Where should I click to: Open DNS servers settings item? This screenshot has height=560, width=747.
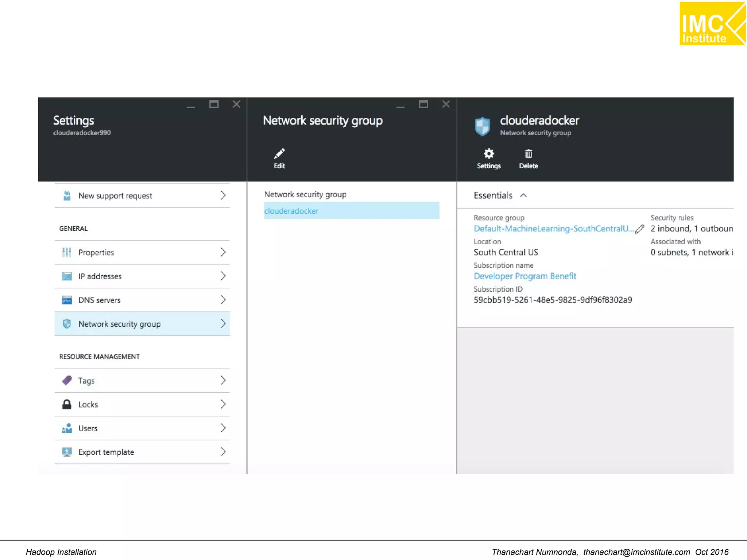[x=142, y=300]
